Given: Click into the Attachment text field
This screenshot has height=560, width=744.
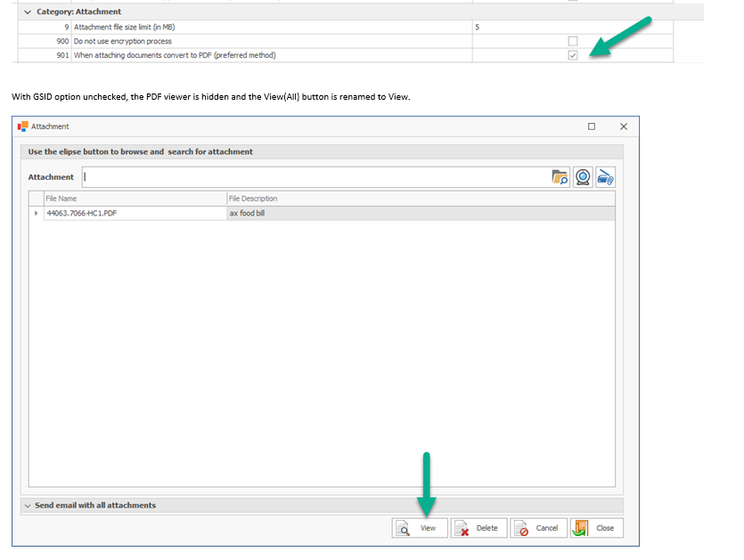Looking at the screenshot, I should [312, 177].
